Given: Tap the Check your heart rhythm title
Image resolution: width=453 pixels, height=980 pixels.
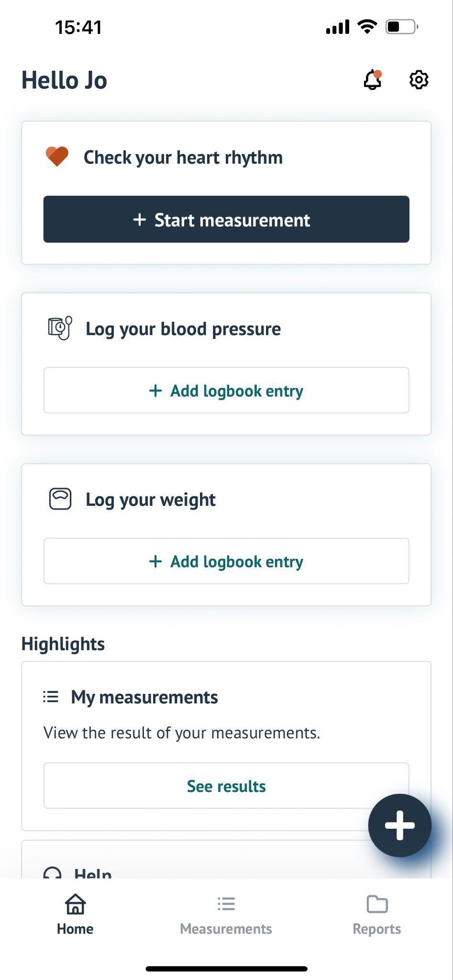Looking at the screenshot, I should pyautogui.click(x=183, y=157).
